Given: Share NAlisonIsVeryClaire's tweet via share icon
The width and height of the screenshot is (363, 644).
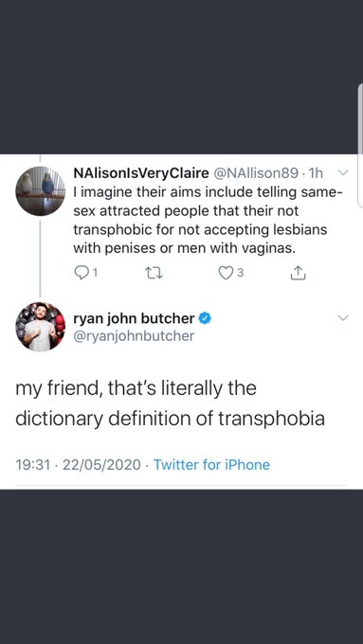Looking at the screenshot, I should (298, 273).
